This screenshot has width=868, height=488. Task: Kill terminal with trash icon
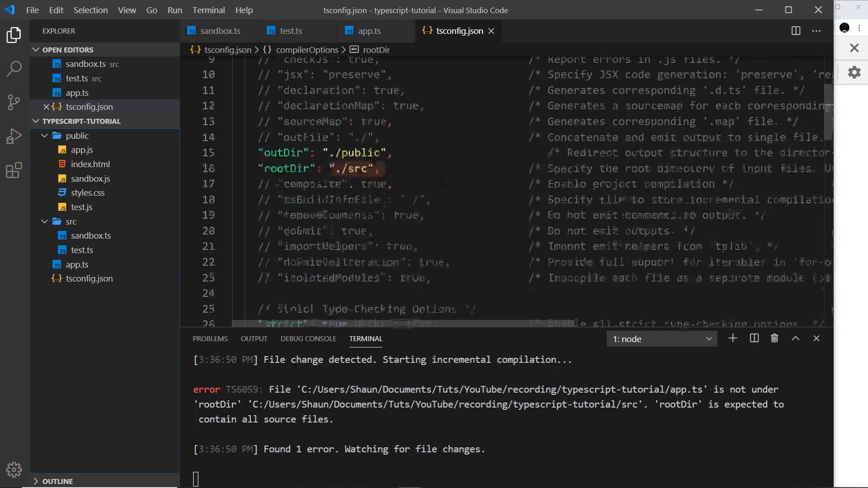pyautogui.click(x=774, y=338)
